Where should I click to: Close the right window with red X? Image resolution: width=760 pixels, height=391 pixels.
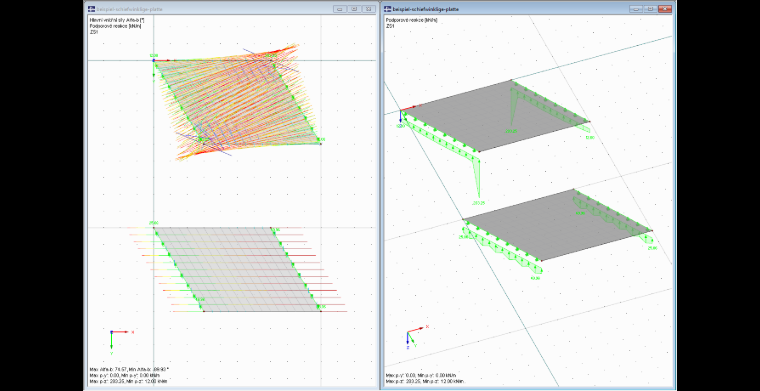coord(665,9)
